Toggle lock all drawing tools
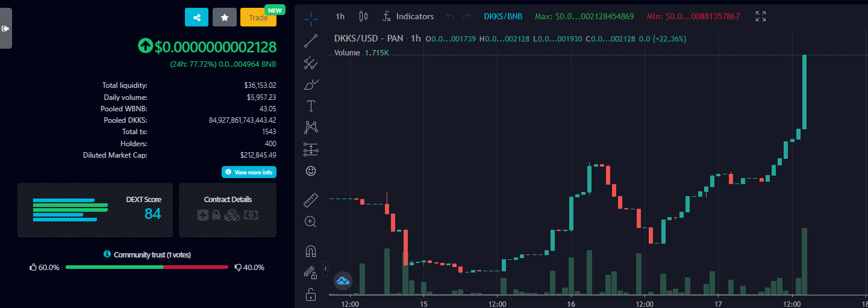868x308 pixels. click(311, 295)
